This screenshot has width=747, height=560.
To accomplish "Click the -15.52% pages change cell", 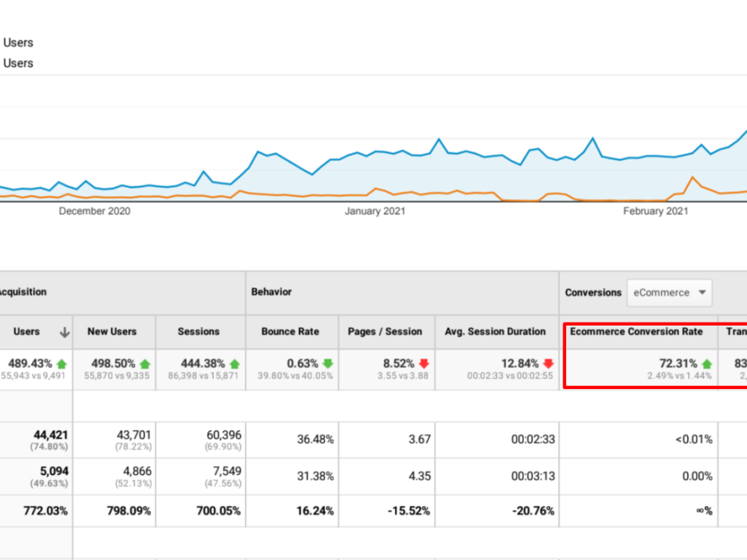I will pyautogui.click(x=409, y=511).
